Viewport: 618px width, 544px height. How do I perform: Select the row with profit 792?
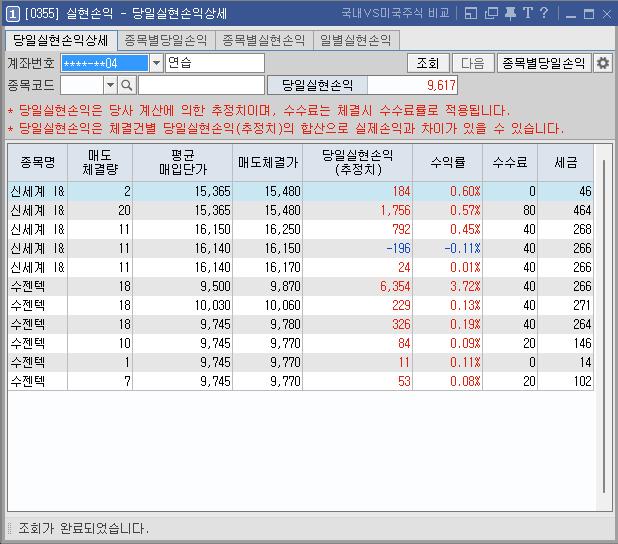click(300, 229)
